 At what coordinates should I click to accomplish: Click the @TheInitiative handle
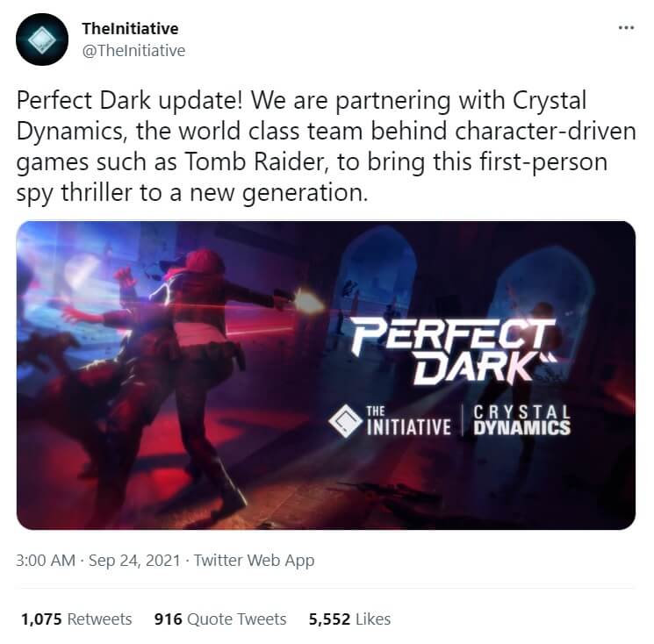coord(133,51)
